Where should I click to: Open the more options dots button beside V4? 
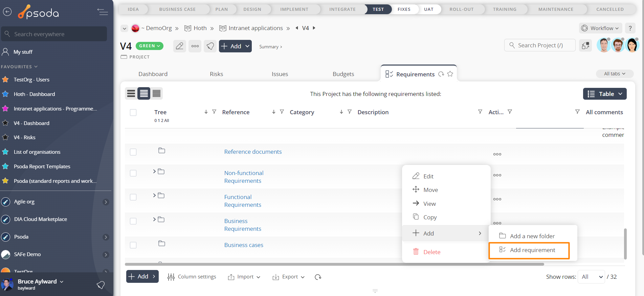pos(195,46)
